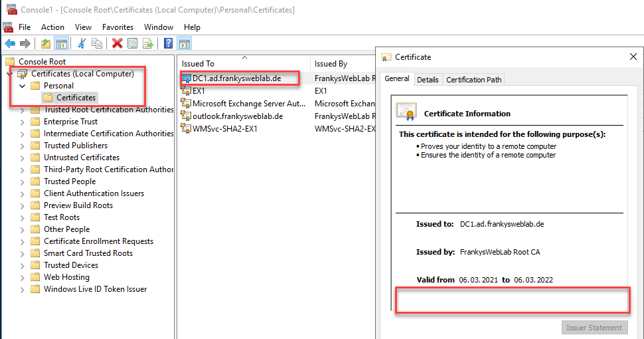Viewport: 644px width, 339px height.
Task: Go up one level with the folder icon
Action: [x=46, y=43]
